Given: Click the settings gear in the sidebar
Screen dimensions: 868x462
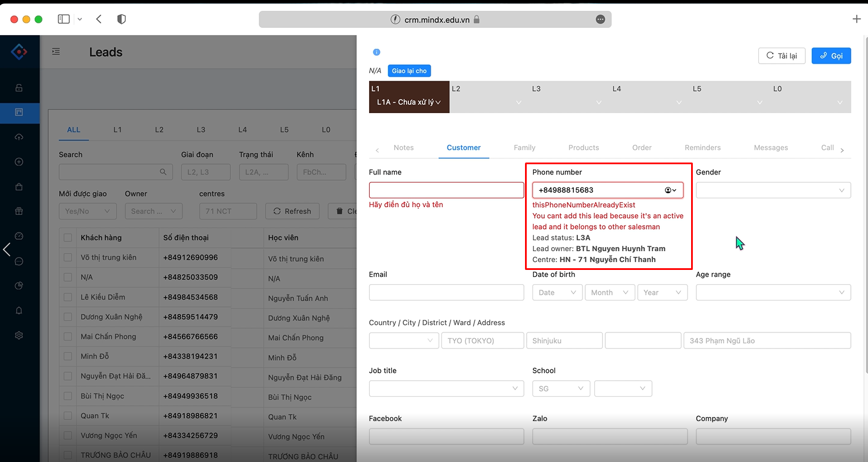Looking at the screenshot, I should (19, 335).
